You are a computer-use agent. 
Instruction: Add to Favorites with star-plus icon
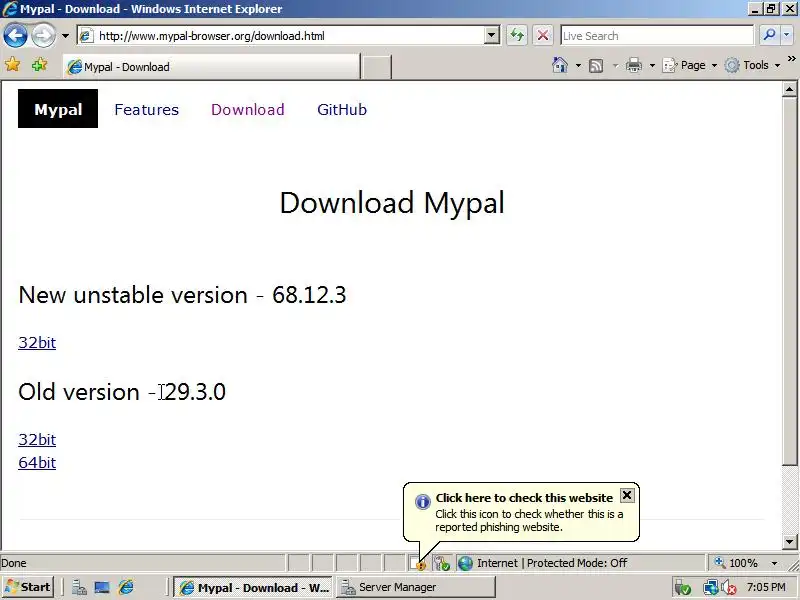(x=39, y=65)
